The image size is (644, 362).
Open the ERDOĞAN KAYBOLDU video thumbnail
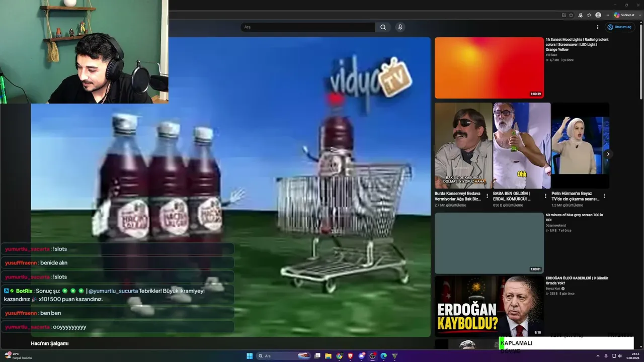coord(489,306)
